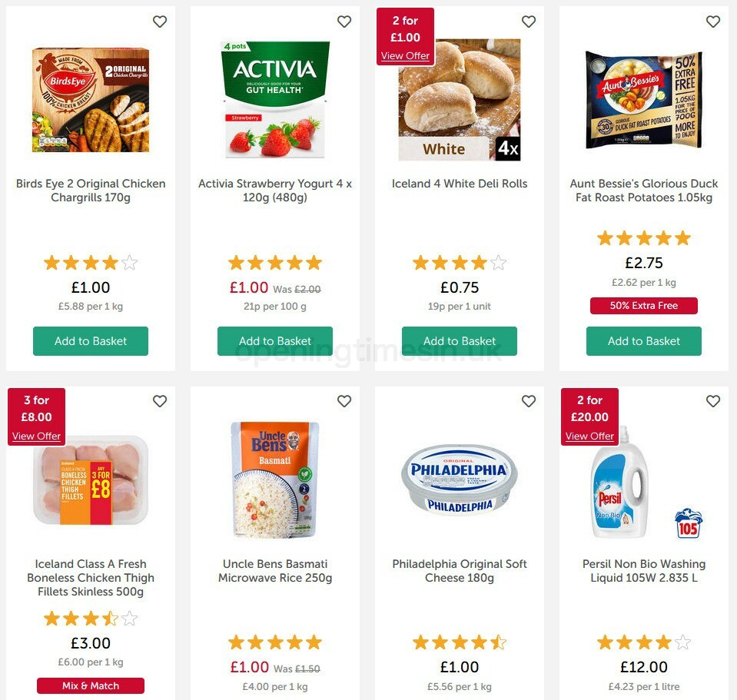This screenshot has height=700, width=737.
Task: Add Aunt Bessie's roast potatoes to basket
Action: pyautogui.click(x=643, y=340)
